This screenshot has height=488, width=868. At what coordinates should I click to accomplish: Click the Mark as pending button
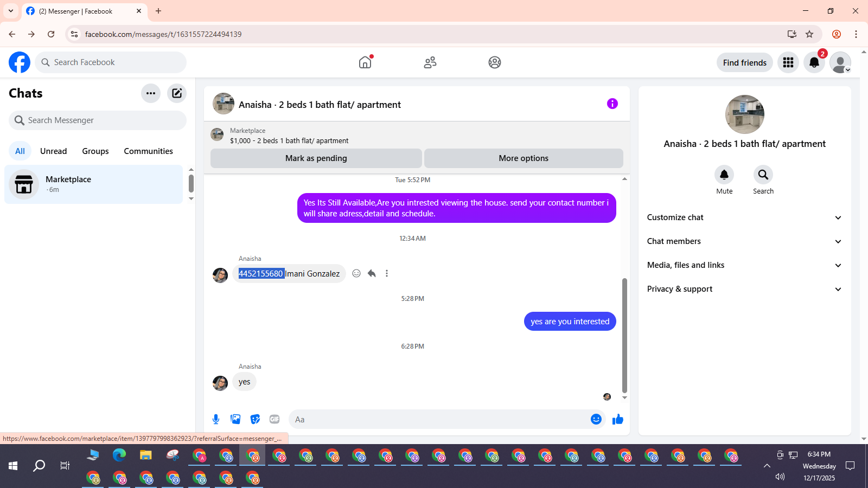(316, 158)
